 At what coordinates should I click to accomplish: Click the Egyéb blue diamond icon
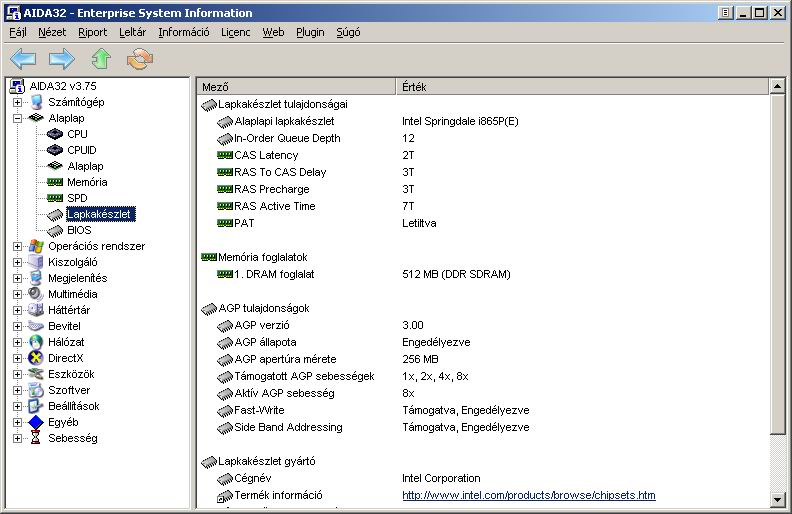pos(36,422)
